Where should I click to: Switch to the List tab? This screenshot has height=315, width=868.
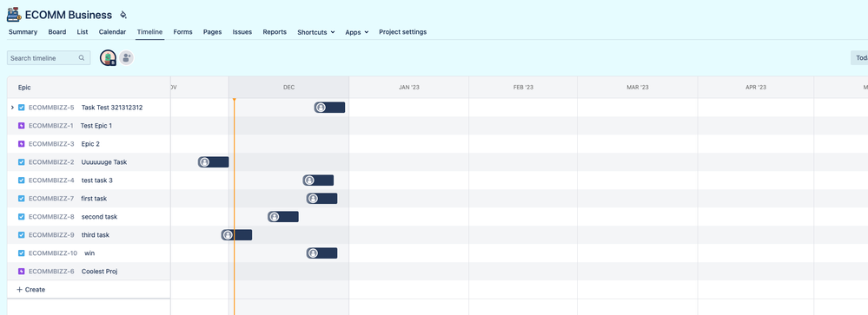pyautogui.click(x=83, y=32)
